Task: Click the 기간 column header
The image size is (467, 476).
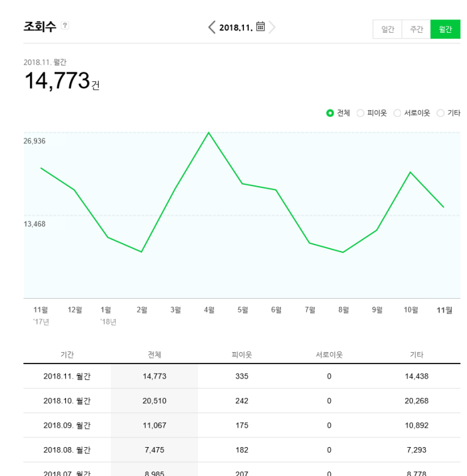Action: coord(67,355)
